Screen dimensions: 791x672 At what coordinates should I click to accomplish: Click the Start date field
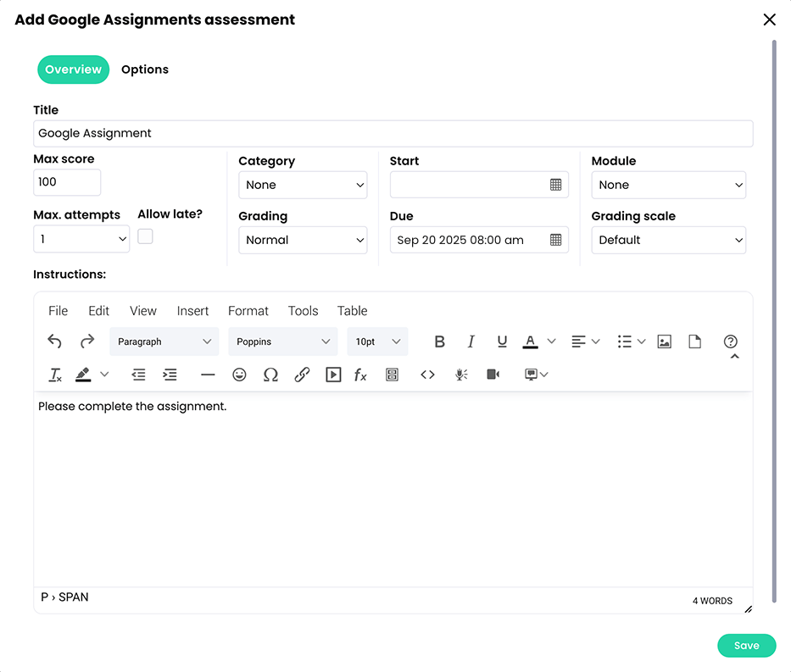(x=479, y=185)
